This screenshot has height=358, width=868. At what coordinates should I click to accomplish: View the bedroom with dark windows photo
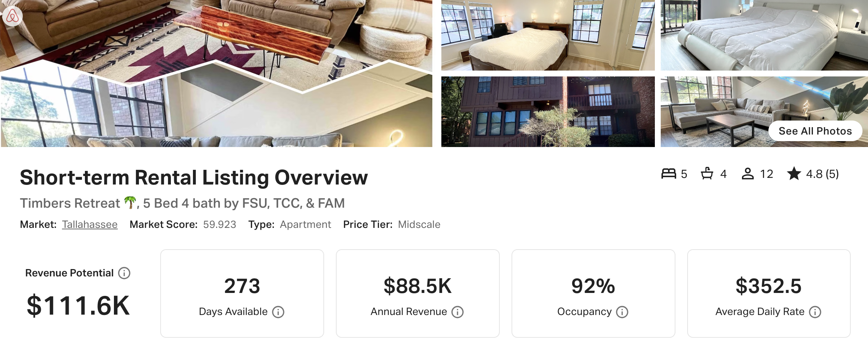coord(548,35)
